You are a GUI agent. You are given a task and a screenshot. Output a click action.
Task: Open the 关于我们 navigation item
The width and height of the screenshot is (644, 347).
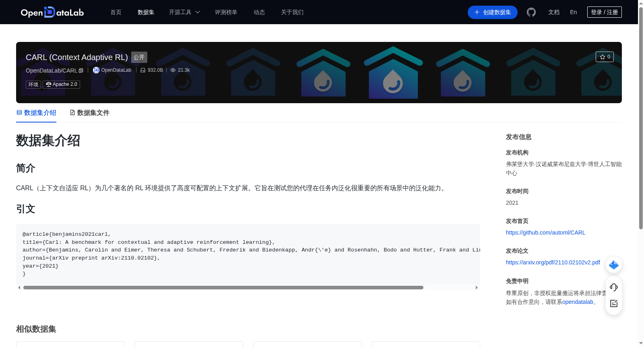point(292,12)
